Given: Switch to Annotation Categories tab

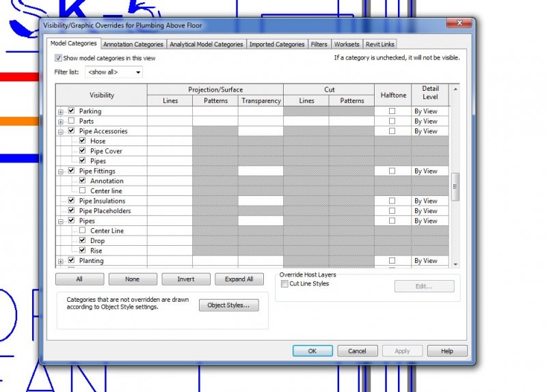Looking at the screenshot, I should (133, 44).
